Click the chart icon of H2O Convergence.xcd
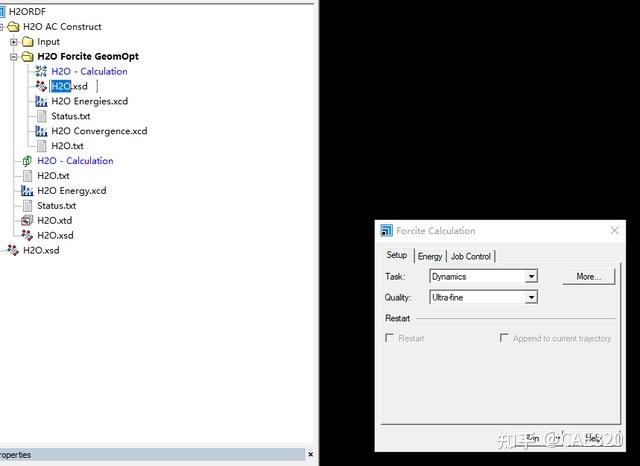Image resolution: width=640 pixels, height=466 pixels. [41, 131]
